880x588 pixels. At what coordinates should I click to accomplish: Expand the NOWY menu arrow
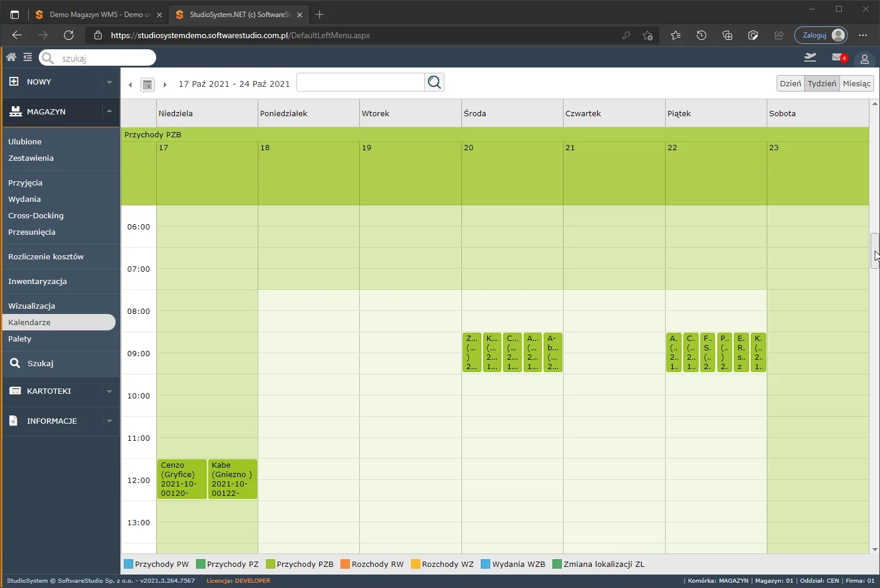(x=109, y=82)
